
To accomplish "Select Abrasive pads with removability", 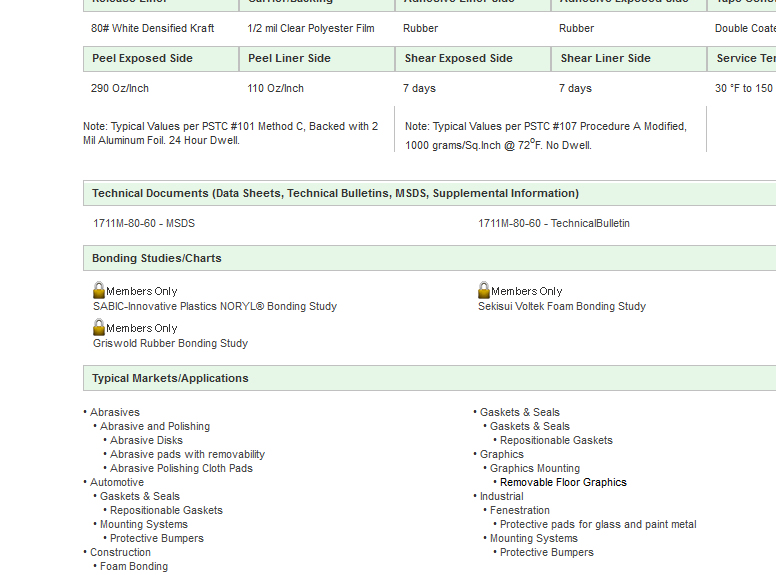I will tap(187, 454).
